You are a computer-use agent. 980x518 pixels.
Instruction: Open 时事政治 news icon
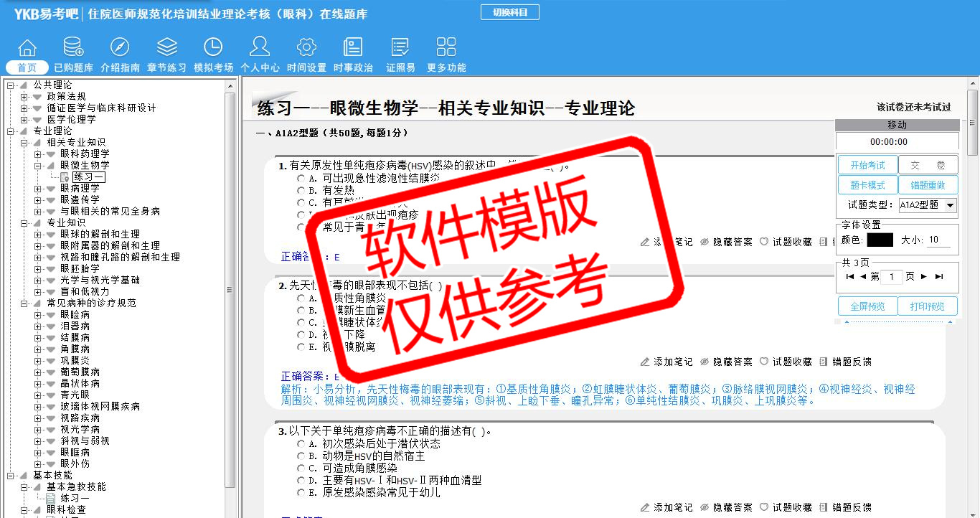click(353, 48)
